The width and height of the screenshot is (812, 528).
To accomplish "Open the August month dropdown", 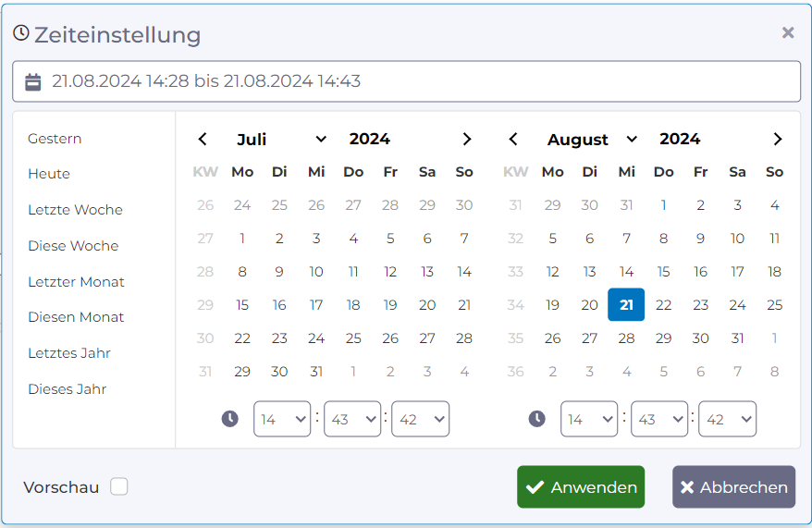I will 591,140.
